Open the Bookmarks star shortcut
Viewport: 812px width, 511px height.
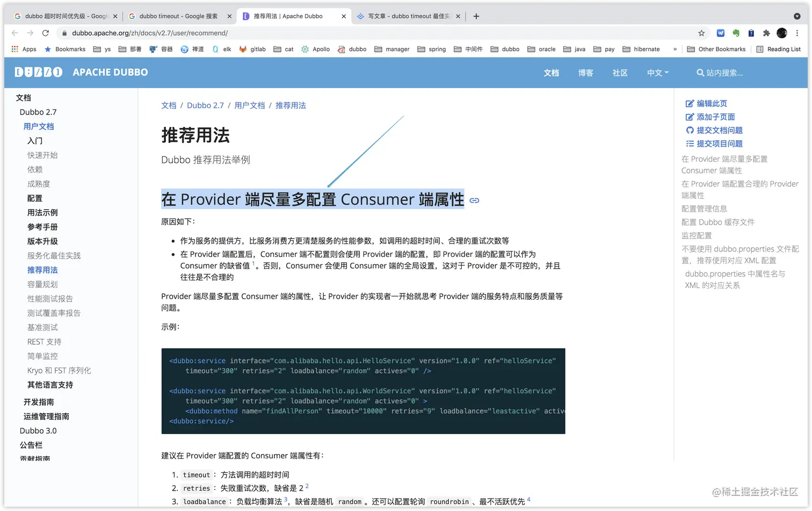(65, 49)
